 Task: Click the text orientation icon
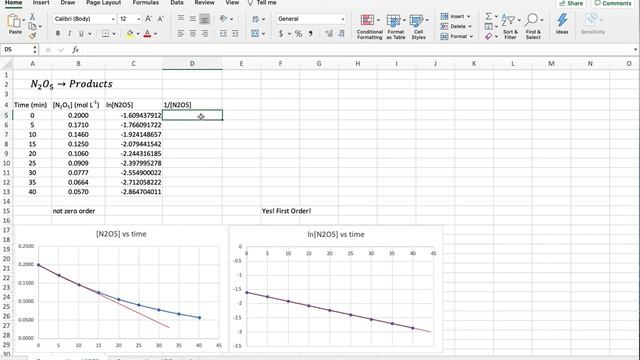[x=223, y=19]
